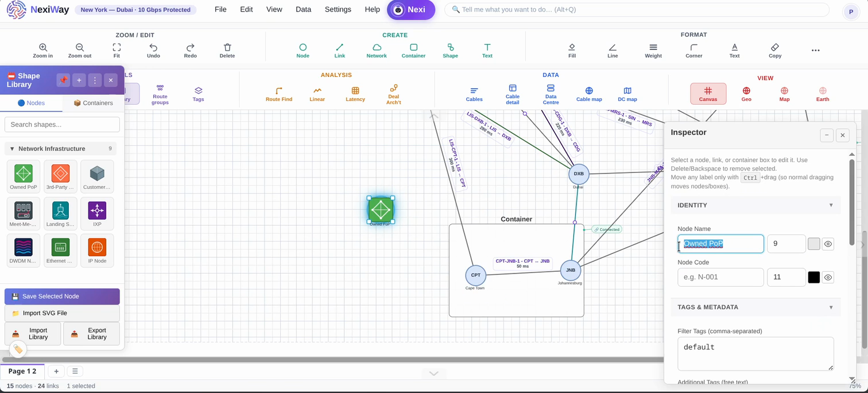Click the Node Code input field
The width and height of the screenshot is (868, 393).
(720, 277)
